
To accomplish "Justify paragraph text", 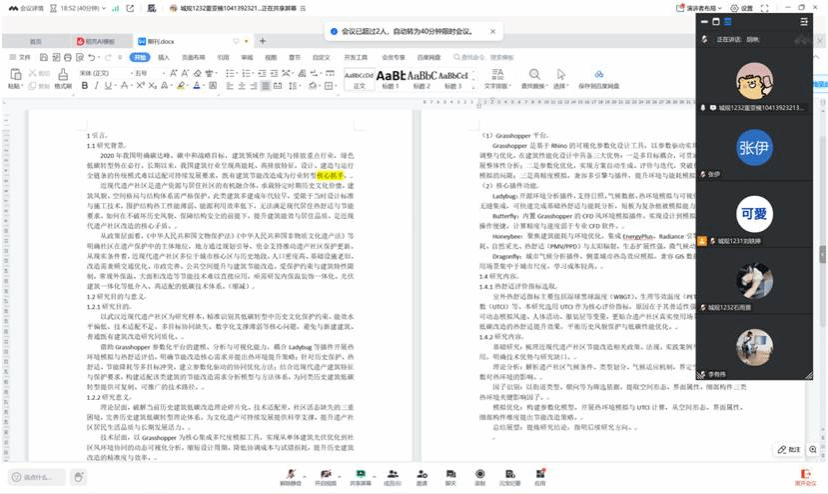I will tap(266, 86).
